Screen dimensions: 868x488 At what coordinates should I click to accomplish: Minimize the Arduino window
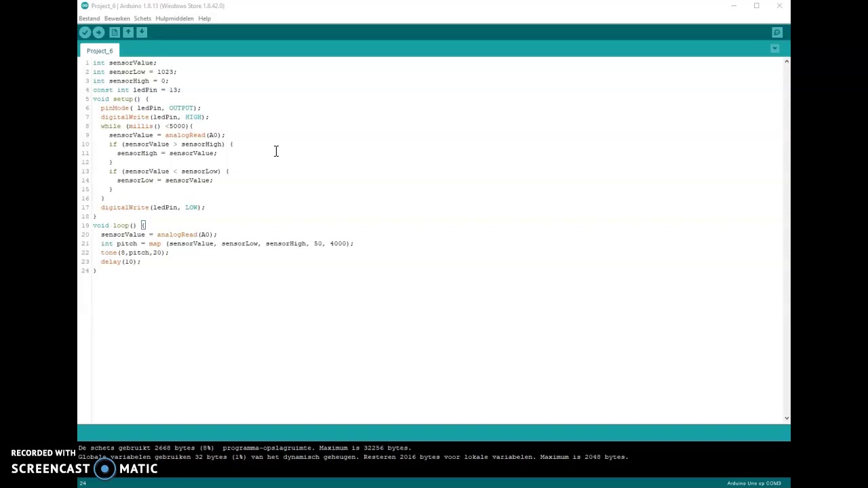click(734, 6)
